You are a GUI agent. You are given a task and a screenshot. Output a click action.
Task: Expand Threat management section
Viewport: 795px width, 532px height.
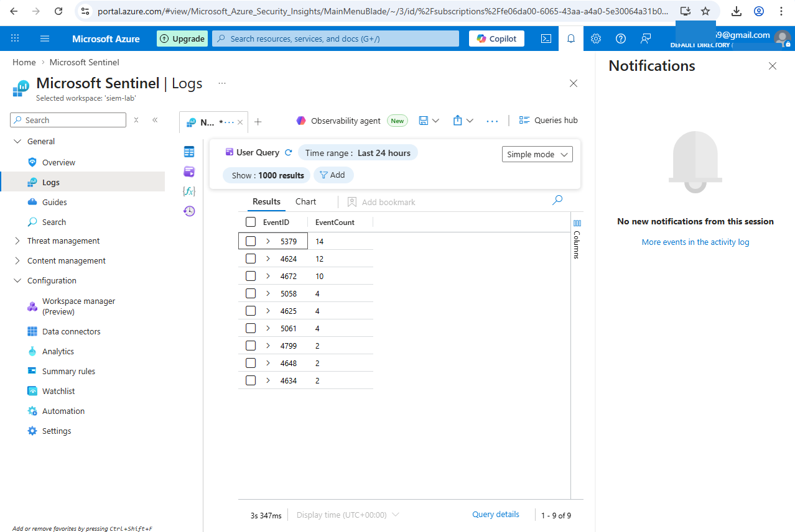[17, 241]
